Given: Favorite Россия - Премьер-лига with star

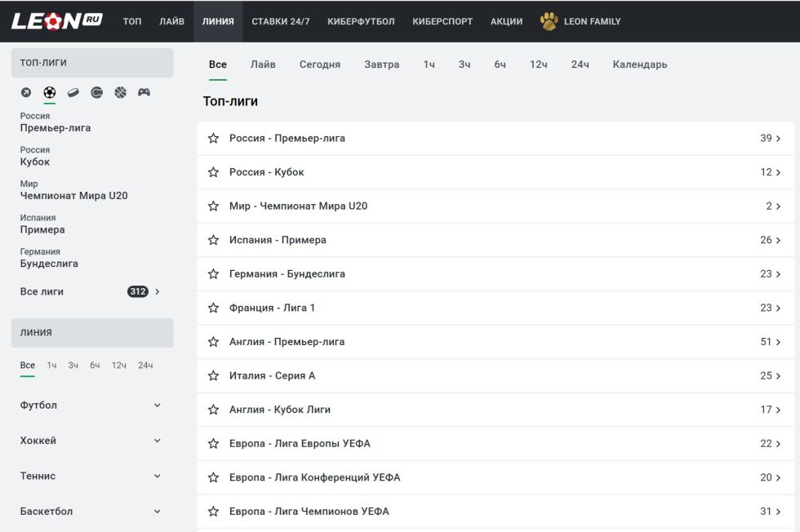Looking at the screenshot, I should click(x=214, y=139).
